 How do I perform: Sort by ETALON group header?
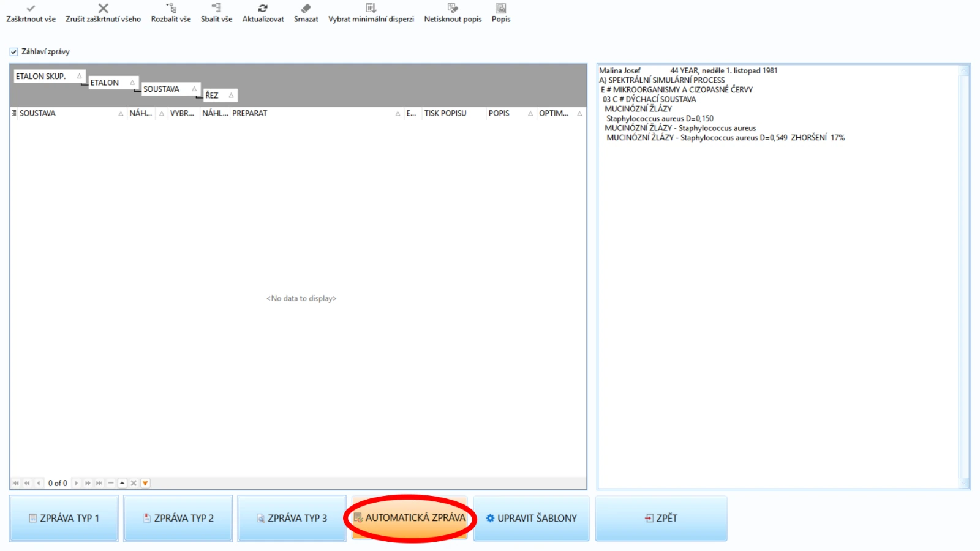(x=113, y=83)
